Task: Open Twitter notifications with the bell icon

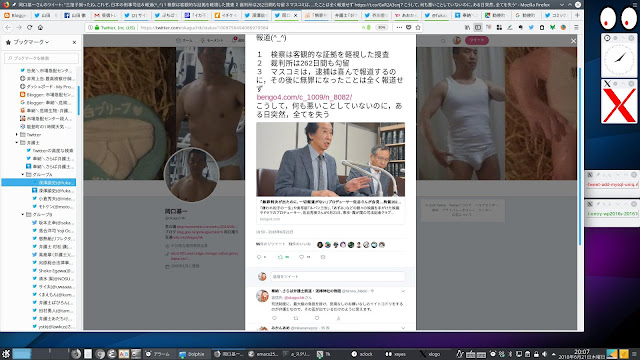Action: 235,40
